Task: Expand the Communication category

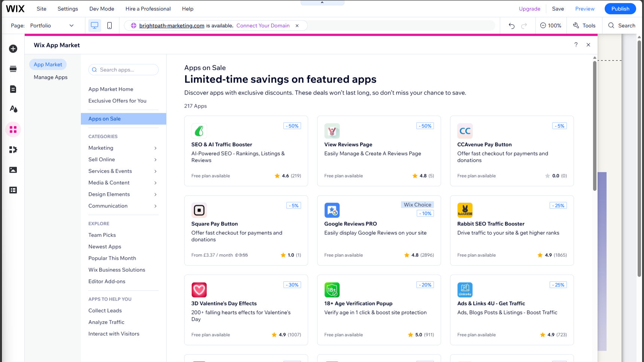Action: (123, 206)
